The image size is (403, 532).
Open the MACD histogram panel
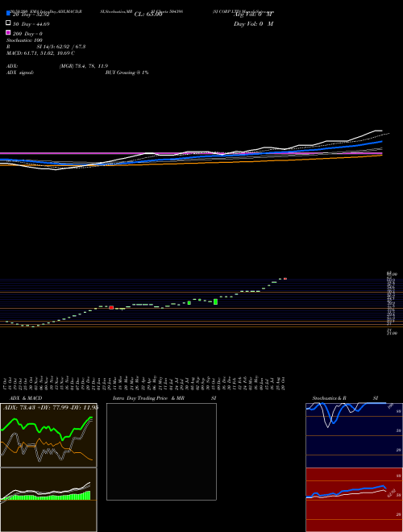[x=48, y=500]
